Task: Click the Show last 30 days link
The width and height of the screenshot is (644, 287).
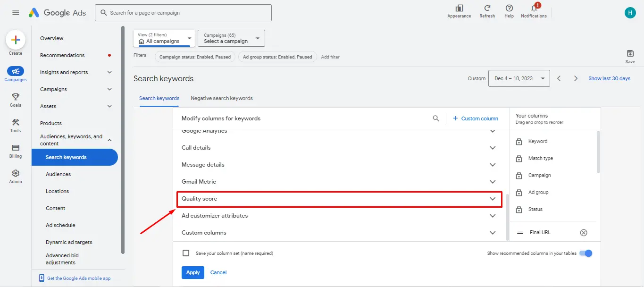Action: pyautogui.click(x=609, y=78)
